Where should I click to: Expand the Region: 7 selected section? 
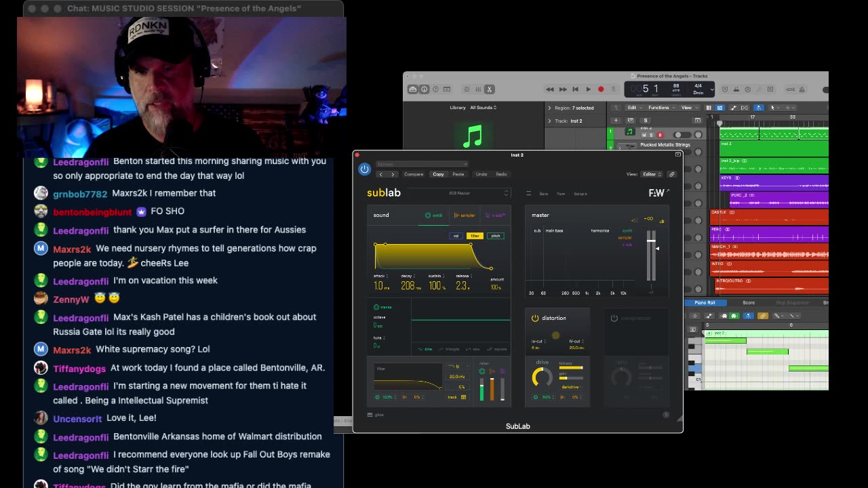[x=550, y=108]
